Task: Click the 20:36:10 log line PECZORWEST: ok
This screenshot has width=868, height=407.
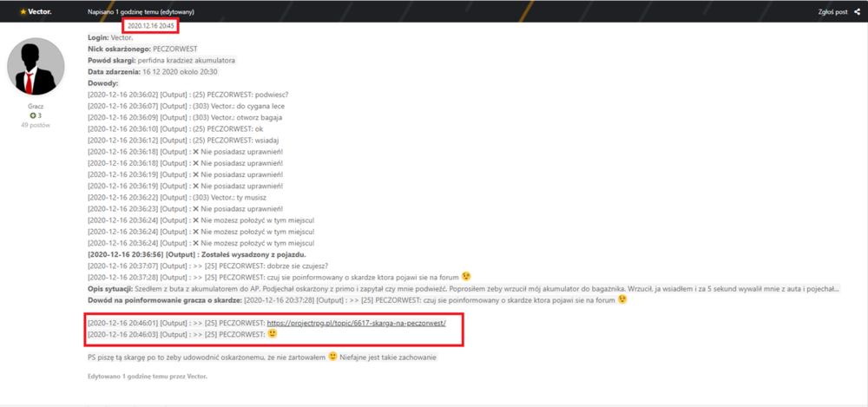Action: pyautogui.click(x=175, y=128)
